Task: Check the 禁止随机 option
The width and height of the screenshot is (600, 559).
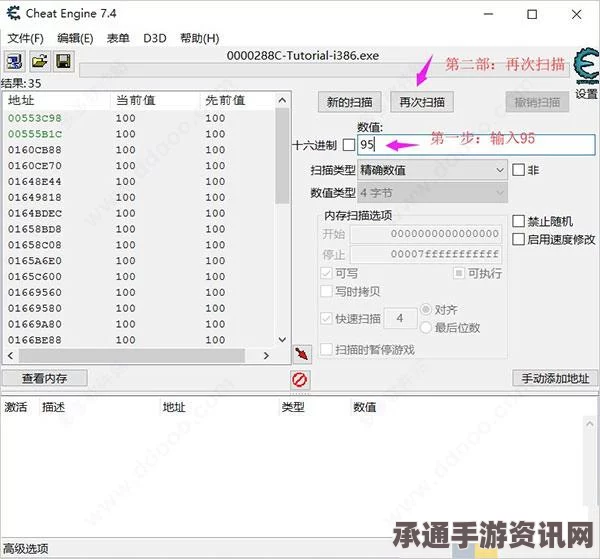Action: click(518, 221)
